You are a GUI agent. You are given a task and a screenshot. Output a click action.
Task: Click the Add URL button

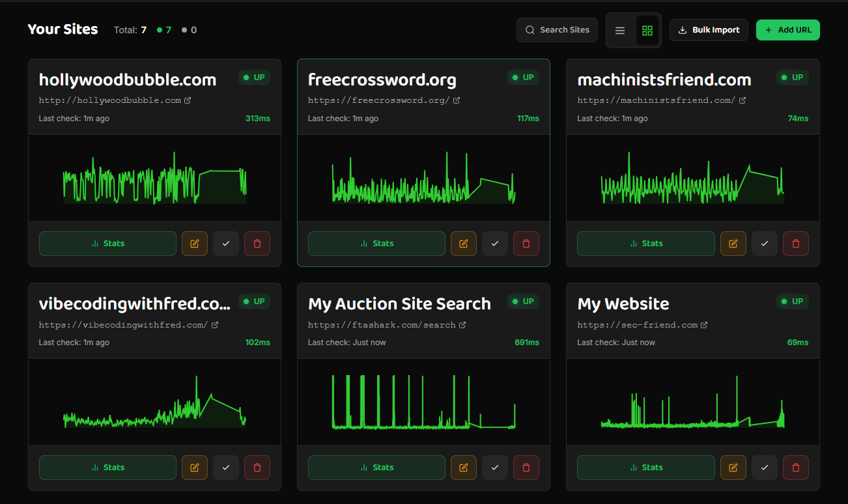click(x=788, y=29)
